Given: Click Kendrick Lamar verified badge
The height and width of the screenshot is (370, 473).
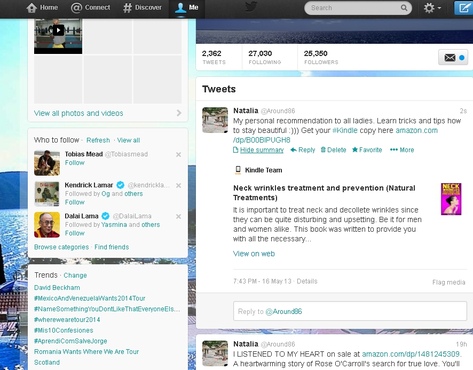Looking at the screenshot, I should click(120, 185).
